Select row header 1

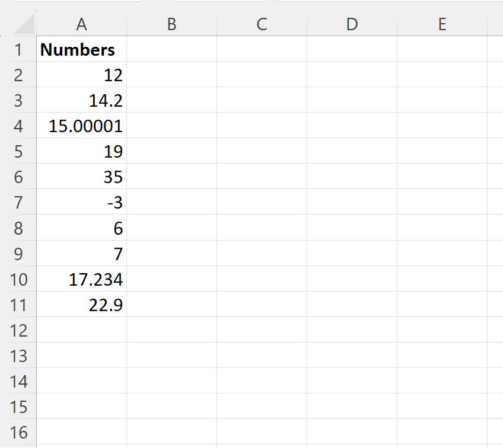[18, 50]
